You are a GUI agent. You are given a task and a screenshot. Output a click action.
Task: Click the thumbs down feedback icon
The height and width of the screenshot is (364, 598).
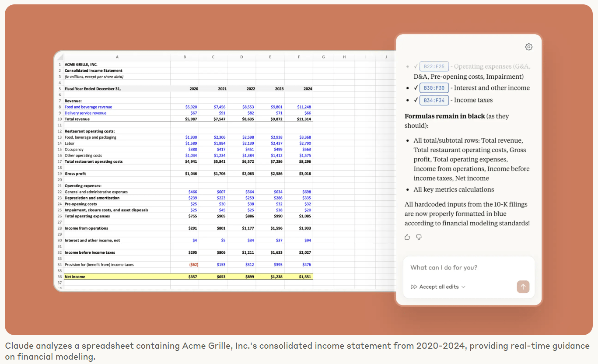[x=419, y=237]
